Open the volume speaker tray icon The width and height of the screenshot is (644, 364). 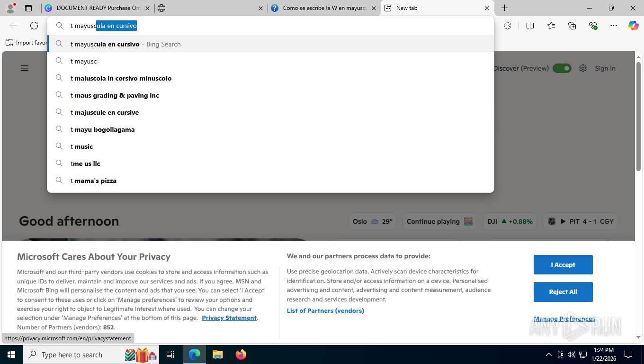click(571, 355)
